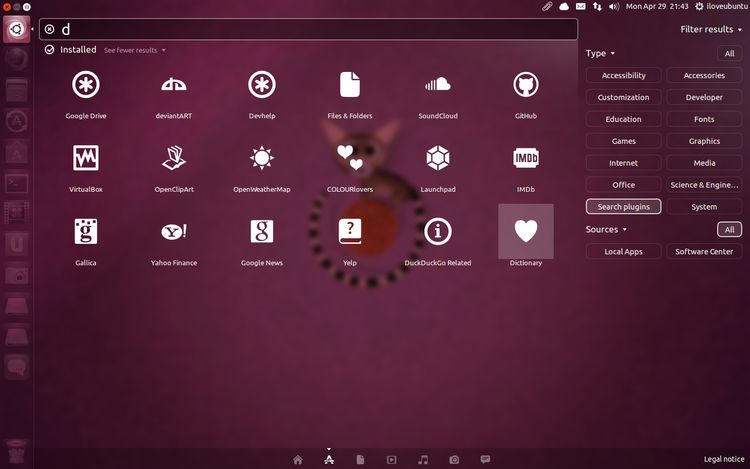Click All button for Sources

[729, 229]
